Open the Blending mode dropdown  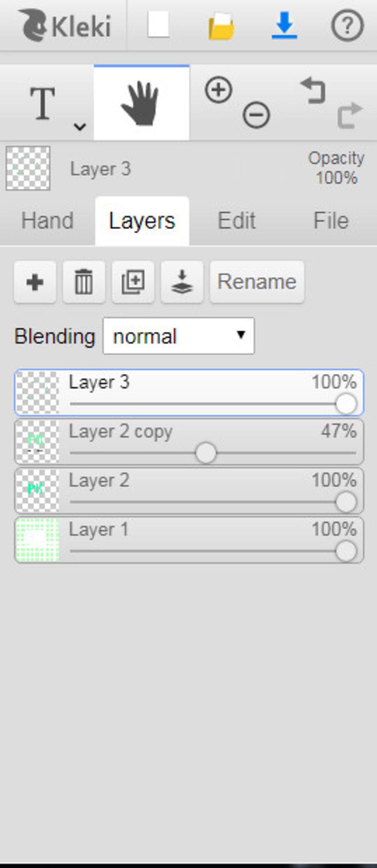(179, 336)
